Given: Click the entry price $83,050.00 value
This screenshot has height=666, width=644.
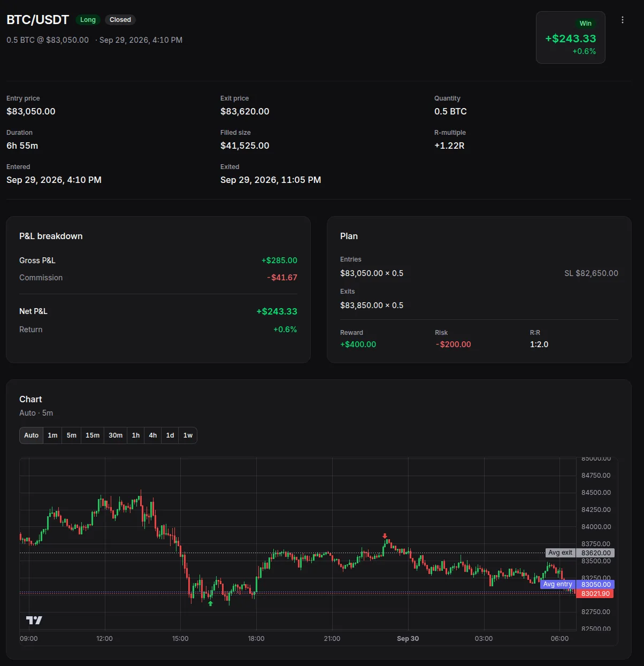Looking at the screenshot, I should (31, 111).
